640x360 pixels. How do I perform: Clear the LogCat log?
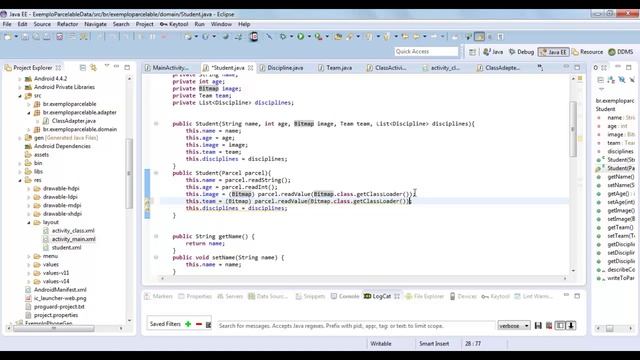549,325
